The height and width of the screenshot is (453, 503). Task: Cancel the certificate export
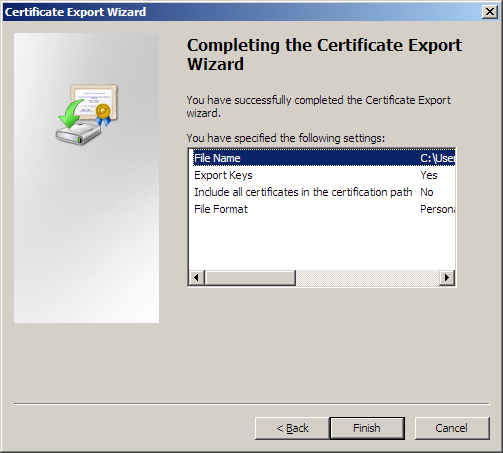coord(452,428)
